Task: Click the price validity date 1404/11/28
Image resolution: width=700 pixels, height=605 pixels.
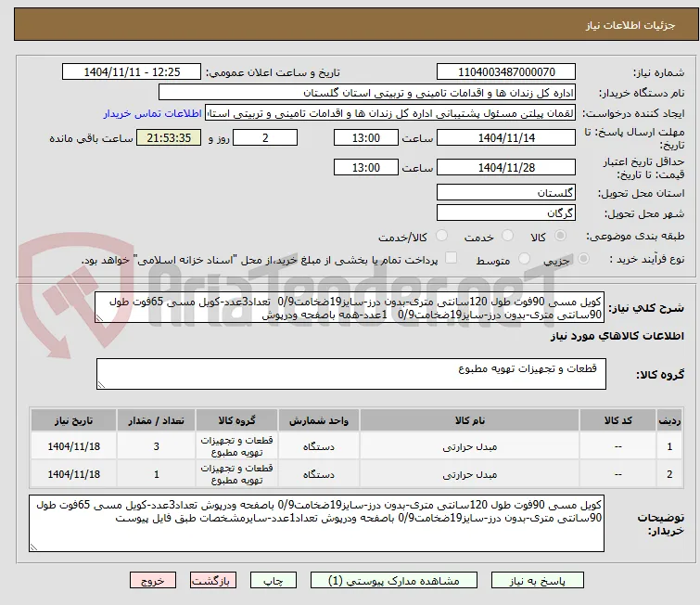Action: [x=506, y=167]
